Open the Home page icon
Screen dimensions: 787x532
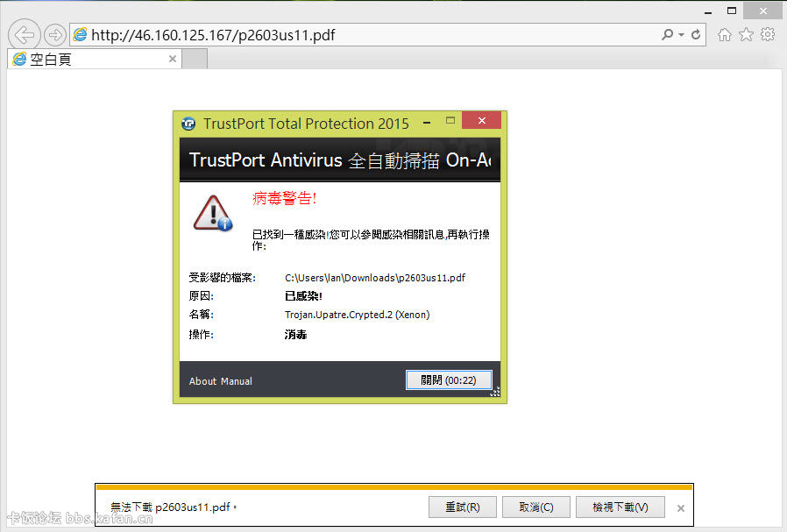click(725, 35)
